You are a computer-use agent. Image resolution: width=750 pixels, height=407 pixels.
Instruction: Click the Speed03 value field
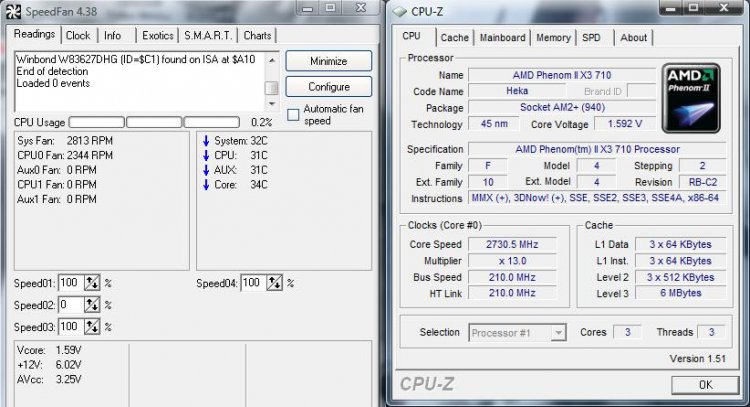[71, 327]
